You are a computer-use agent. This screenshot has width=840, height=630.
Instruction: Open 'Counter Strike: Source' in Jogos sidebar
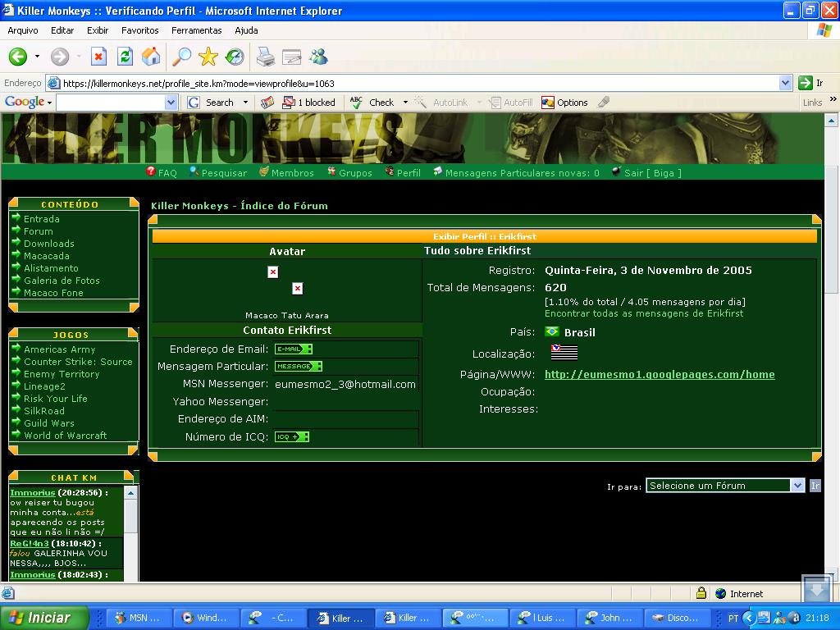[78, 362]
